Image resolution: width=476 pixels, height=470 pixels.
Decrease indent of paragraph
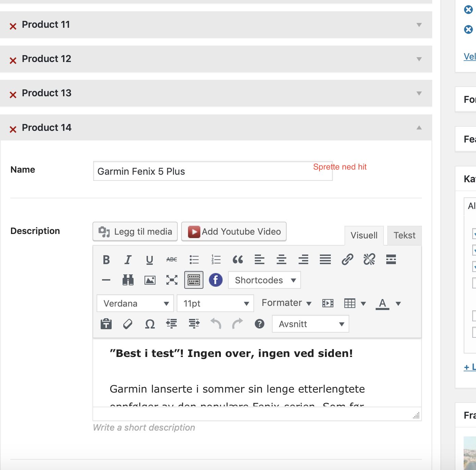coord(172,324)
